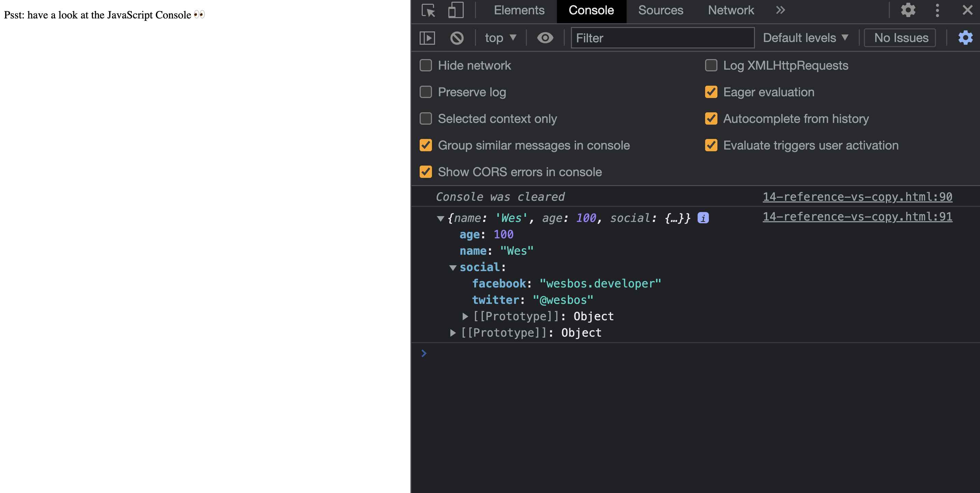This screenshot has height=493, width=980.
Task: Open the Default levels dropdown
Action: [806, 38]
